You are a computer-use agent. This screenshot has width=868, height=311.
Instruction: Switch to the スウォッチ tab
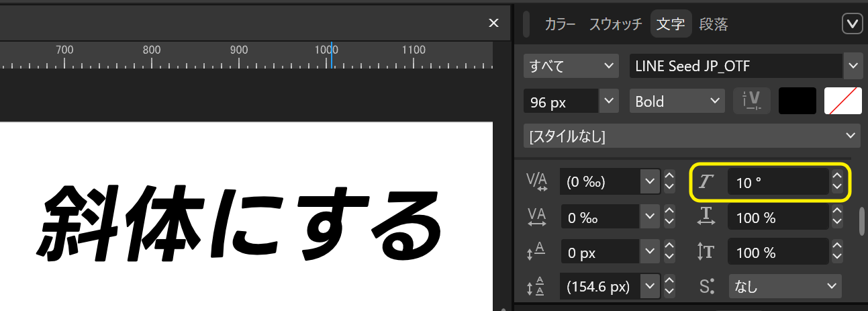tap(616, 25)
